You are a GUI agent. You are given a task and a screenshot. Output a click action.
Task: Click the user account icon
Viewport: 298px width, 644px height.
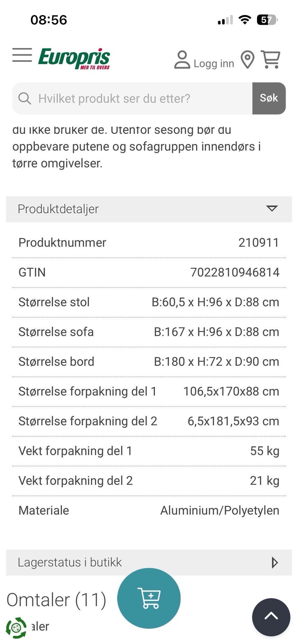pyautogui.click(x=182, y=60)
